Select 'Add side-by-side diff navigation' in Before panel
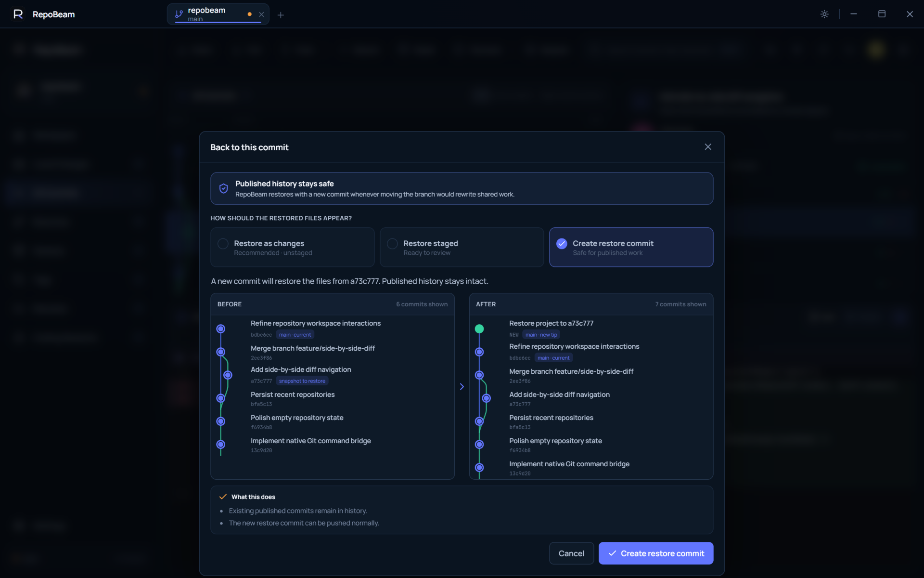Screen dimensions: 924x578 coord(333,375)
